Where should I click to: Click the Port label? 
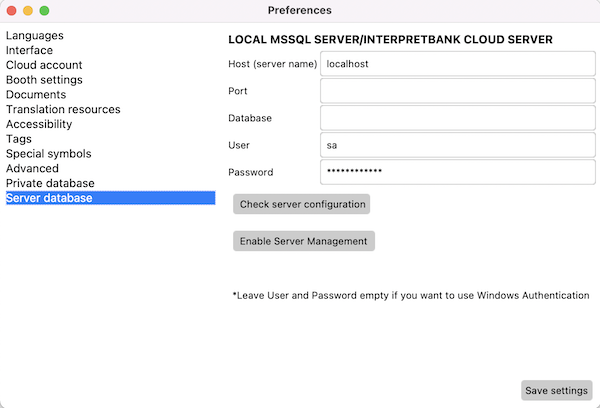(238, 91)
